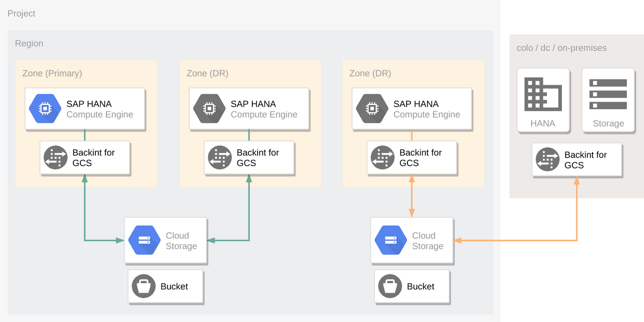
Task: Click the Bucket icon under the right Cloud Storage
Action: click(x=390, y=286)
